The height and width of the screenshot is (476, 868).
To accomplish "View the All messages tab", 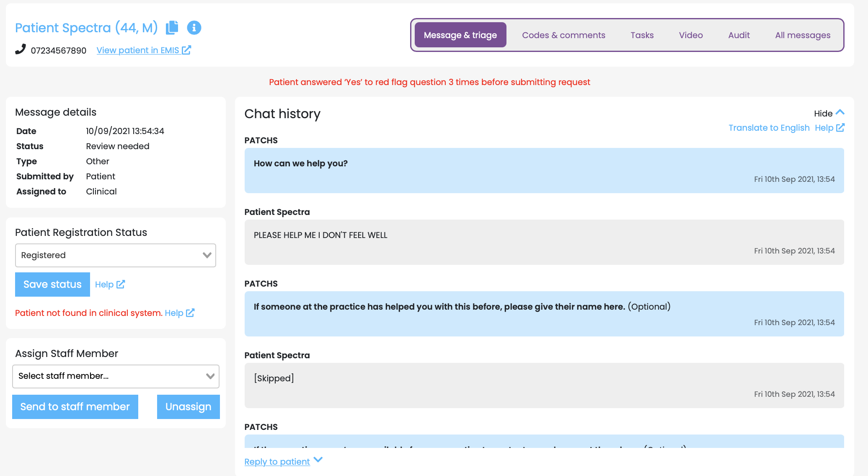I will pos(802,35).
